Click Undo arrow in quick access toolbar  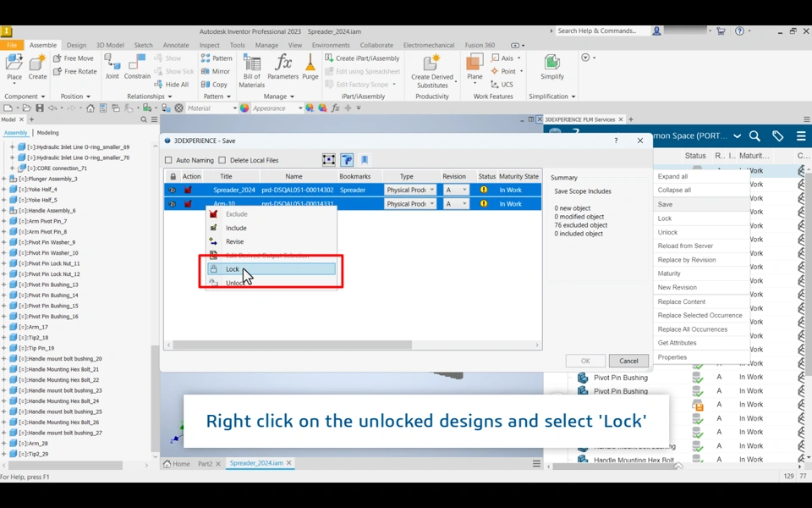point(52,108)
